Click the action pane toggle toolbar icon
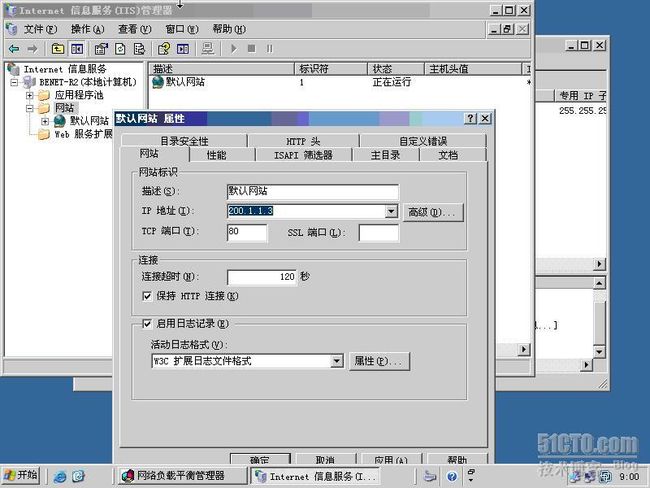This screenshot has width=650, height=488. click(x=183, y=49)
